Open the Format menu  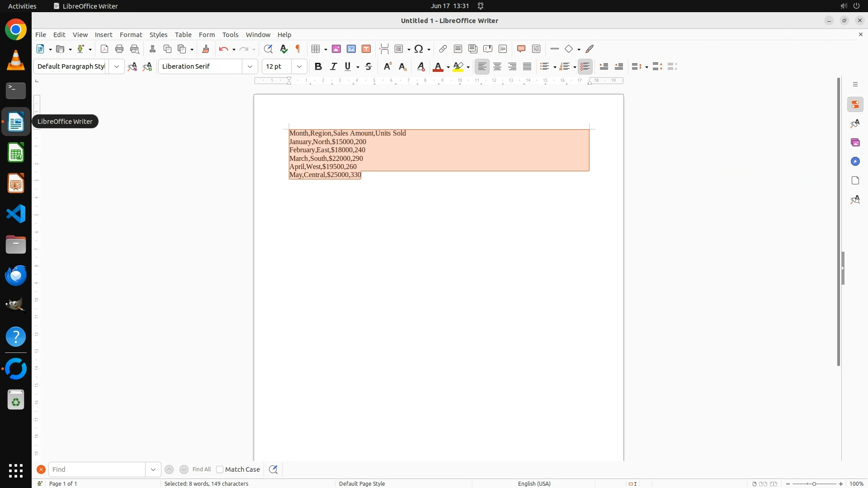coord(131,34)
